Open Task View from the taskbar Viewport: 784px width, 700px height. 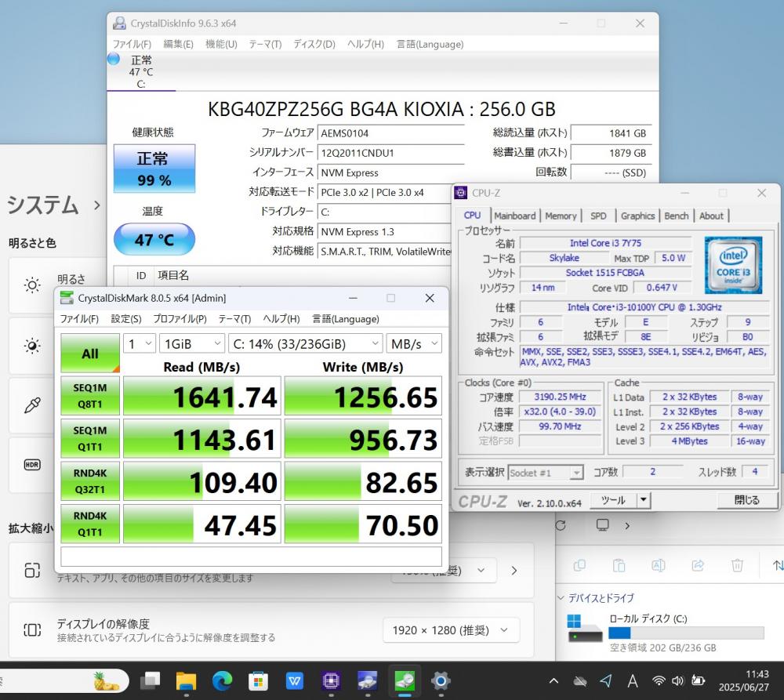coord(150,680)
